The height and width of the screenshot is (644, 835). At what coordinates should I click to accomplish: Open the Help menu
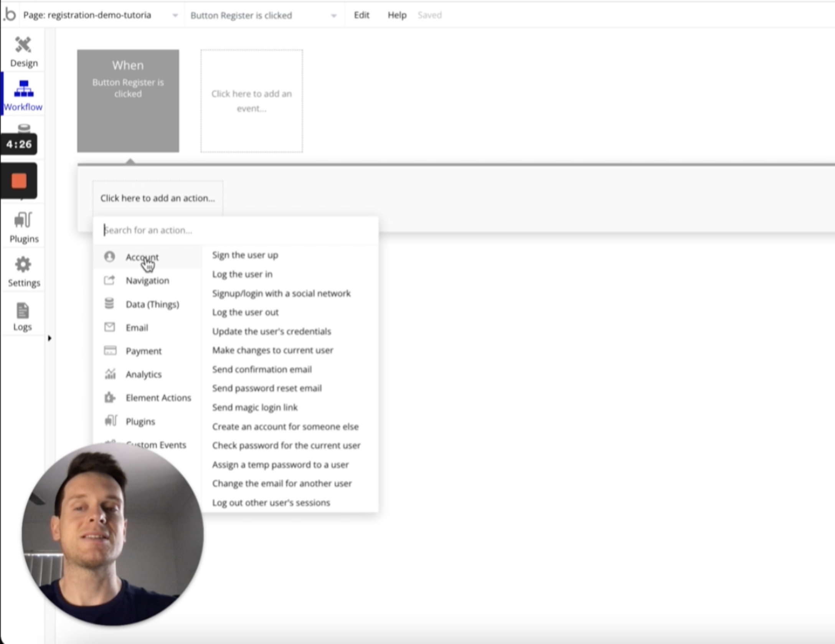click(397, 15)
